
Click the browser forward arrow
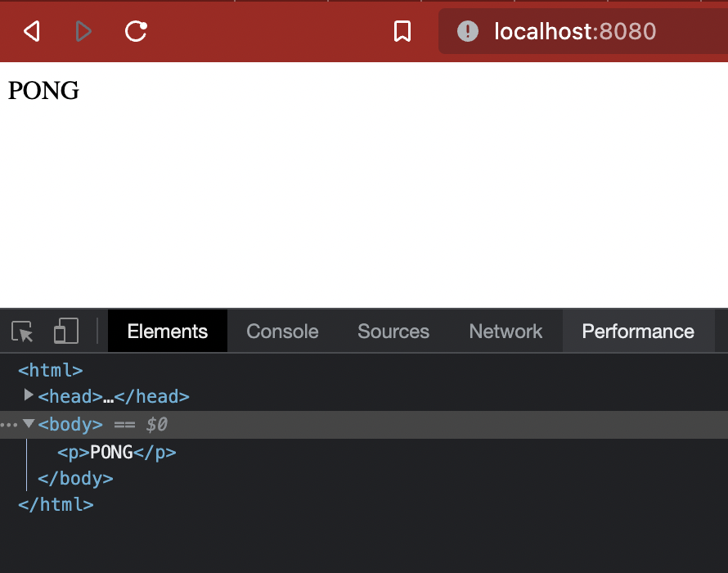click(83, 32)
